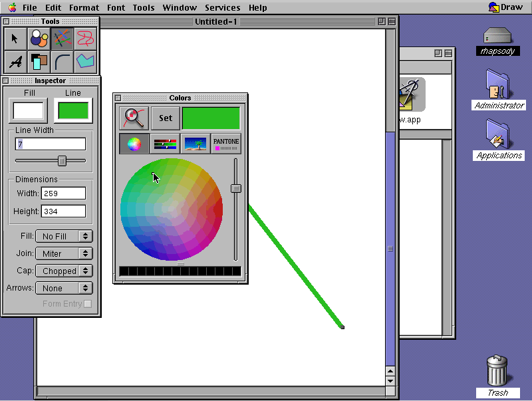Open the Arrows dropdown showing None
This screenshot has height=401, width=532.
point(64,289)
